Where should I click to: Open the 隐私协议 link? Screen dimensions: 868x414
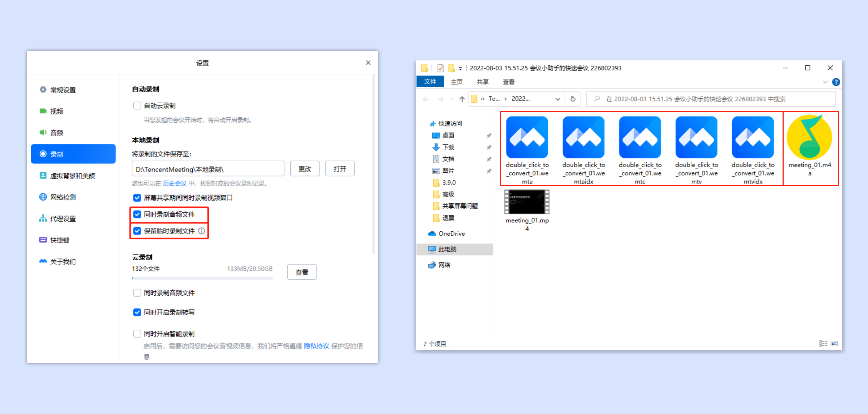click(x=316, y=346)
